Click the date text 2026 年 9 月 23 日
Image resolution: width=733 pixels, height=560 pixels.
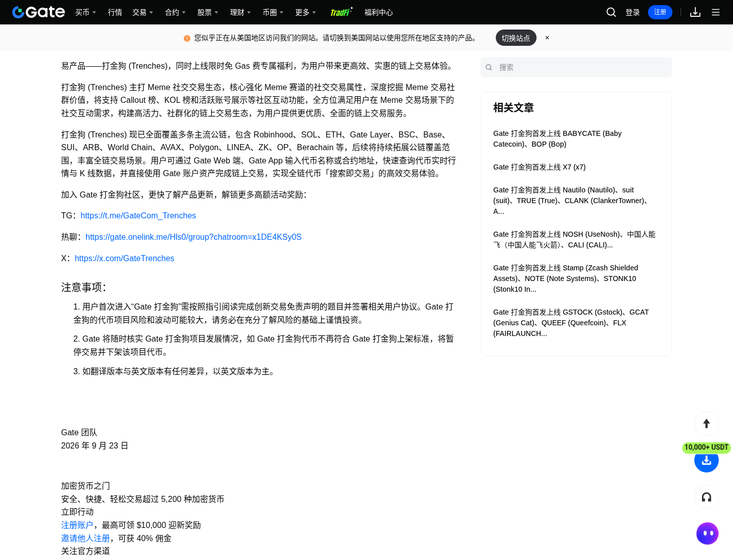pos(95,446)
